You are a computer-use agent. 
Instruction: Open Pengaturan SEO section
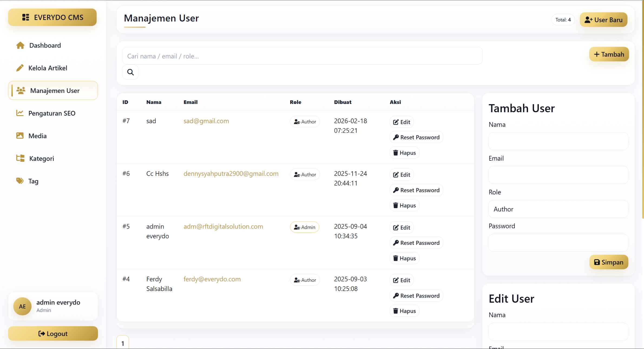53,113
